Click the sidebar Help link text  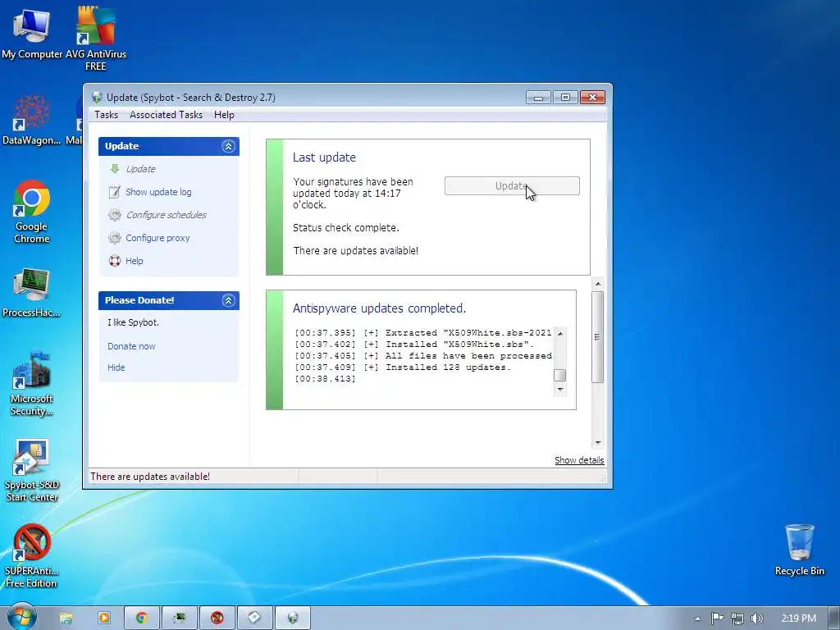point(134,261)
